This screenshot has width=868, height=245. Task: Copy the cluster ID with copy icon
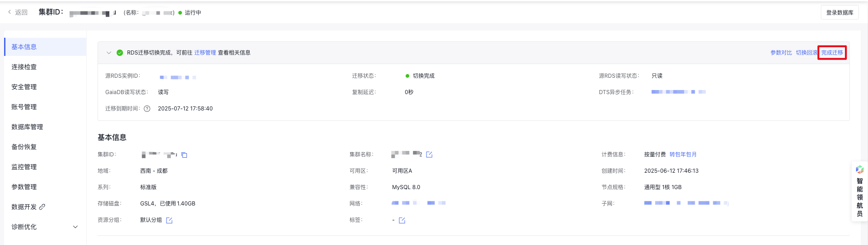coord(184,155)
